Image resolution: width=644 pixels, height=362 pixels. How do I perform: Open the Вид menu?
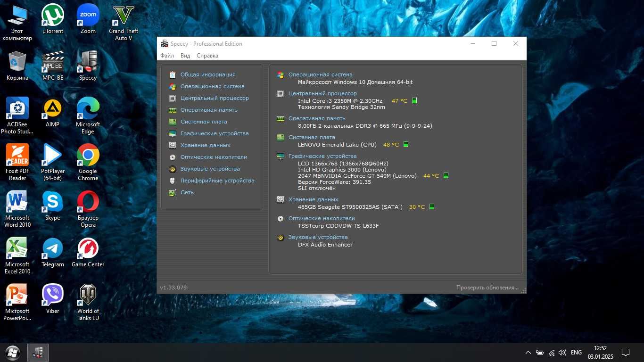pos(185,56)
